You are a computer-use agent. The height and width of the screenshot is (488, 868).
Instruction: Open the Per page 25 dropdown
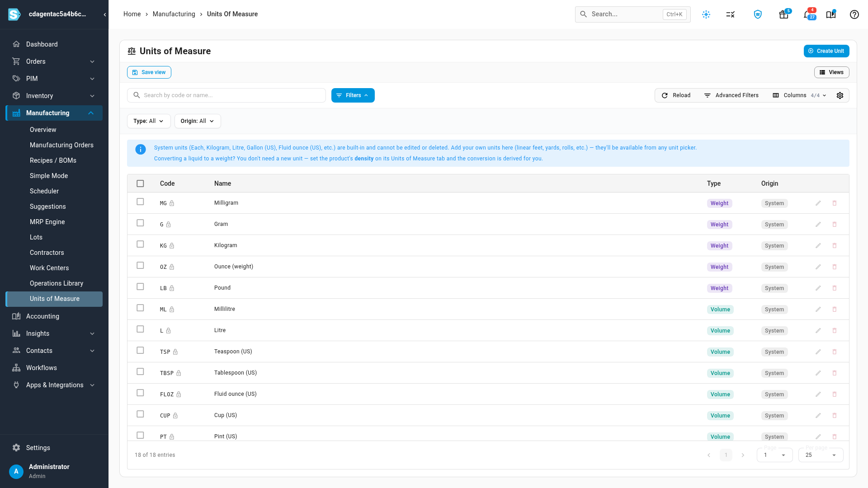[x=821, y=455]
